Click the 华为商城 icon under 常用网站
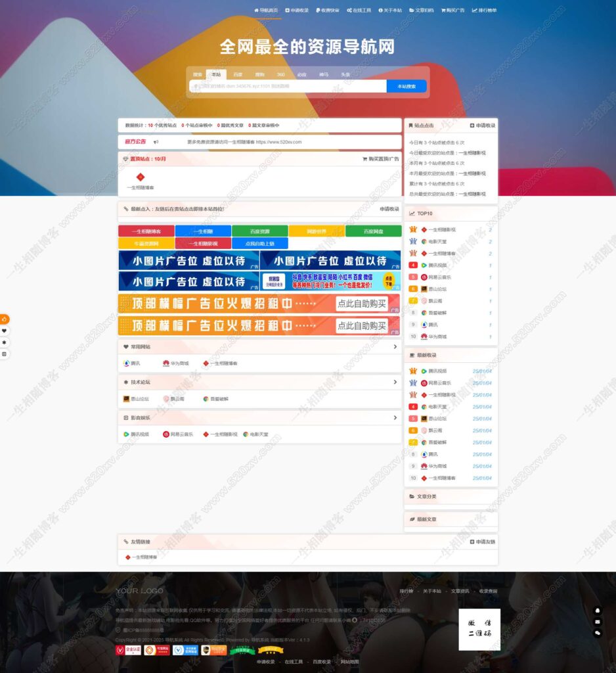Viewport: 616px width, 673px height. click(x=165, y=362)
